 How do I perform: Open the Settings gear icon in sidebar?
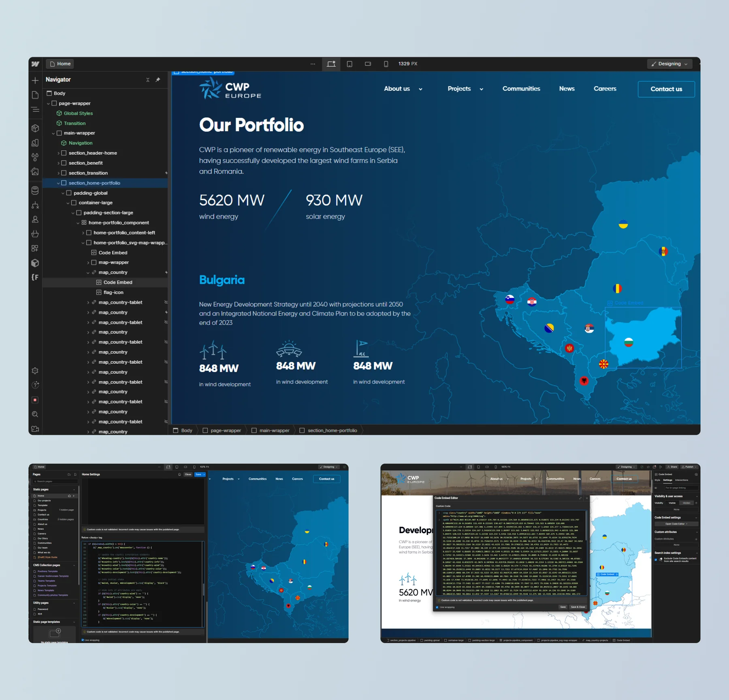(x=35, y=371)
